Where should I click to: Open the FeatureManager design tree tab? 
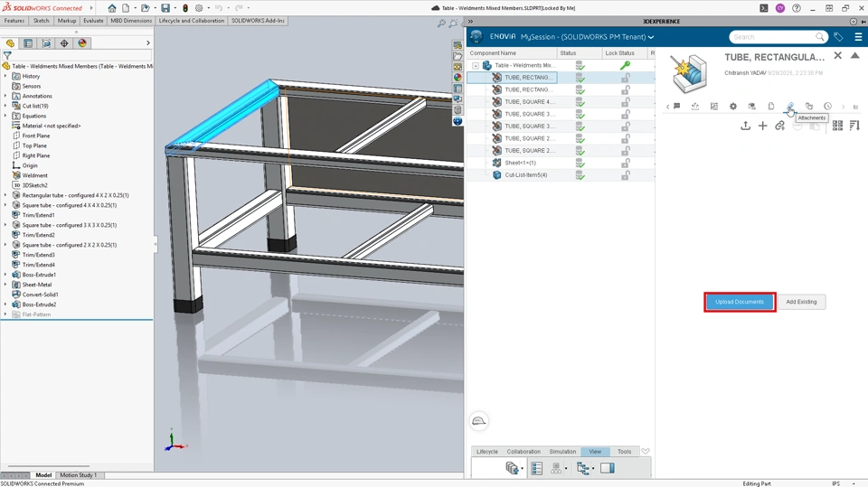pos(10,43)
